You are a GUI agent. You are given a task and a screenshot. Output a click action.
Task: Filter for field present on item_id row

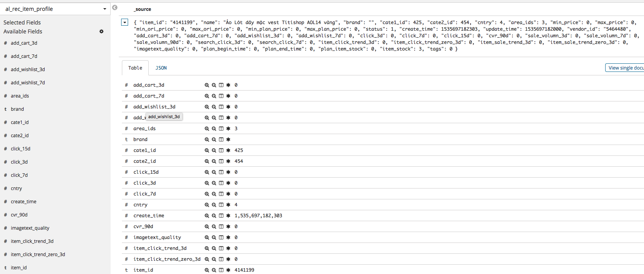coord(228,270)
